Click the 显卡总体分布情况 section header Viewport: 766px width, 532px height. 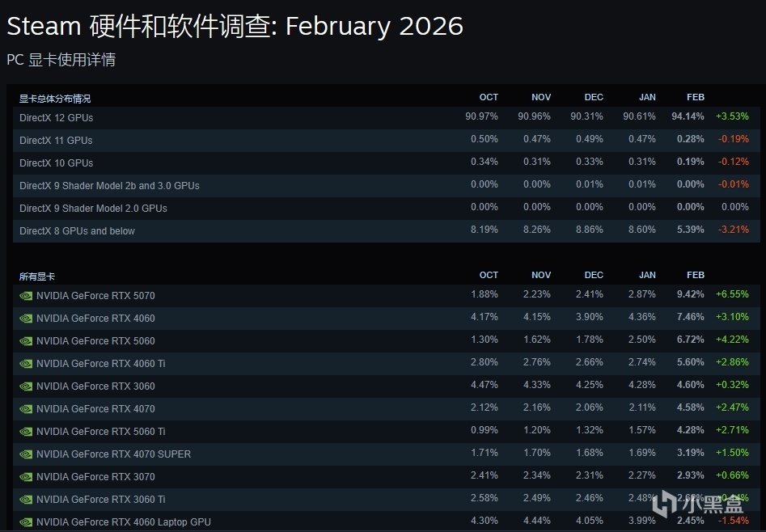55,99
